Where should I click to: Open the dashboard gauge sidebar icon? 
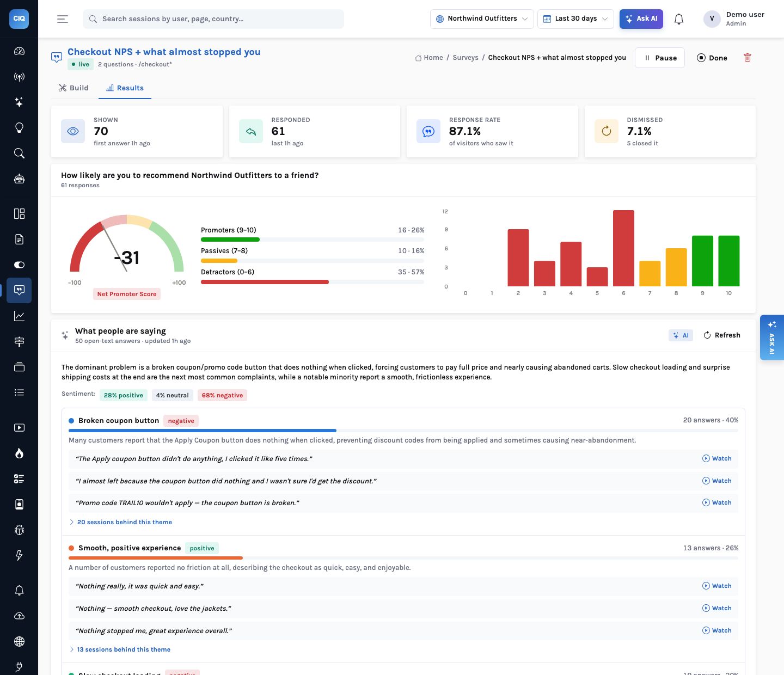click(x=19, y=51)
